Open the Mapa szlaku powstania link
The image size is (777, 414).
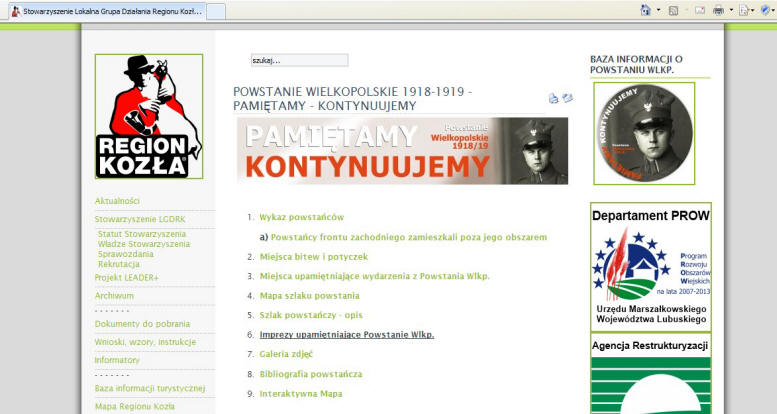pos(310,296)
